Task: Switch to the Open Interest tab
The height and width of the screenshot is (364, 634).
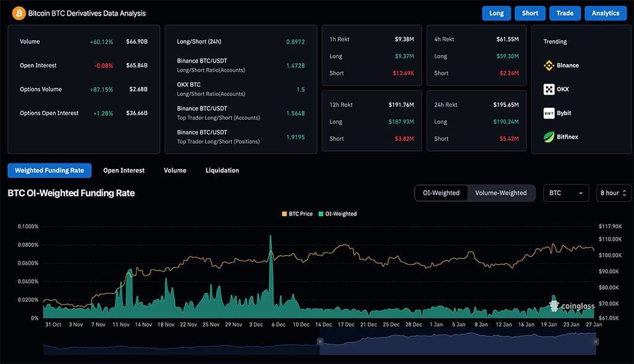Action: pos(124,170)
